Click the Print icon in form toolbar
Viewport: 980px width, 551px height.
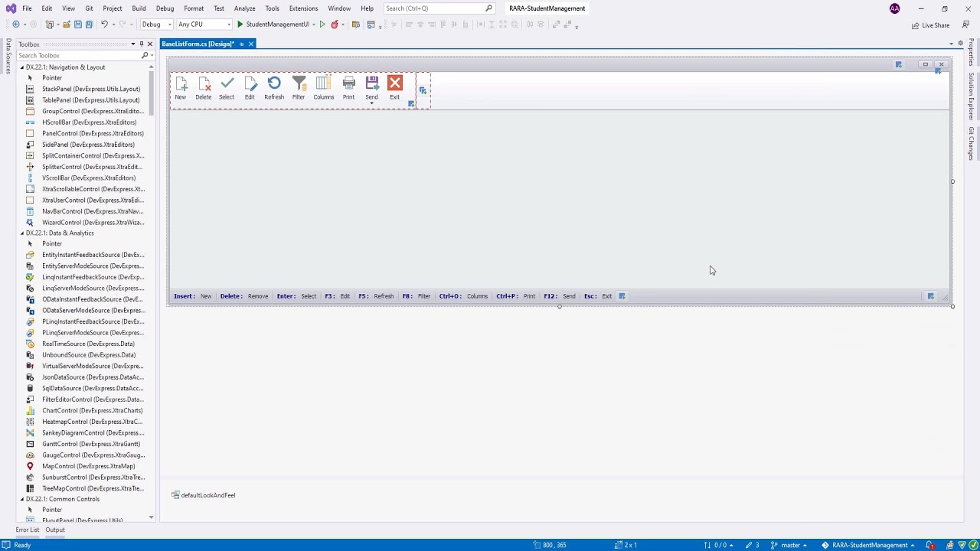pos(349,83)
